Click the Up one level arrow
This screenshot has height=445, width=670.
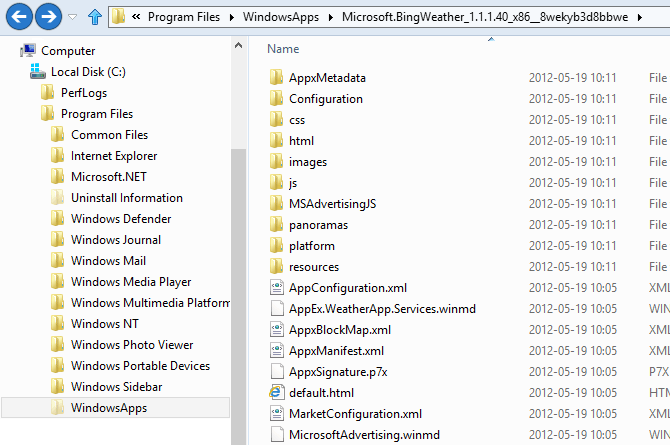coord(94,17)
